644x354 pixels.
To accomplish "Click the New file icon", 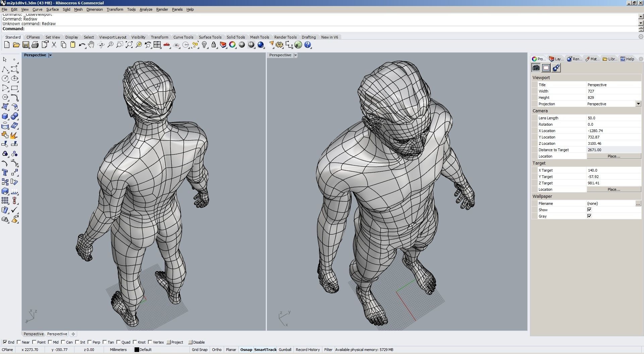I will [x=7, y=45].
